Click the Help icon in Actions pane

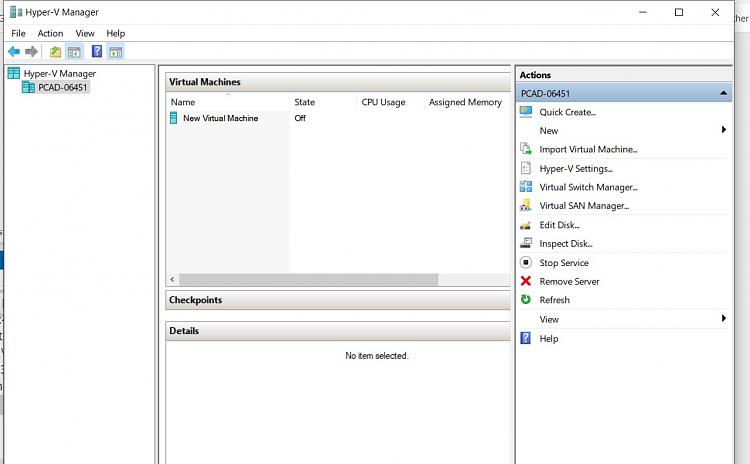(526, 338)
